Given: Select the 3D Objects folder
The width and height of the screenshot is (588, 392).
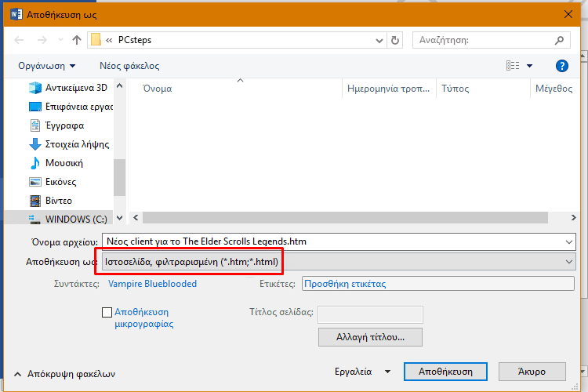Looking at the screenshot, I should click(76, 88).
